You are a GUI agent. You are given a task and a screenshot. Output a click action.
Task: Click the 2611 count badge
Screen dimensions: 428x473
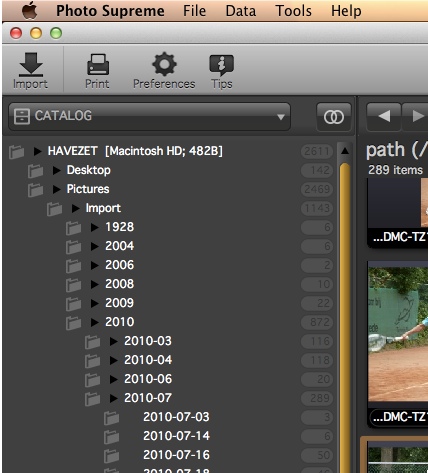click(x=317, y=151)
